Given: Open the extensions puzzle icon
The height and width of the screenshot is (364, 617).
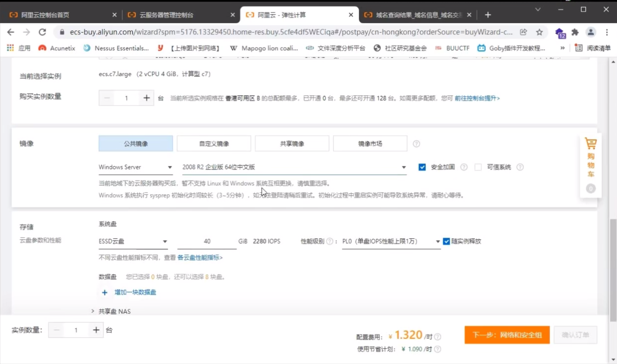Looking at the screenshot, I should [575, 32].
